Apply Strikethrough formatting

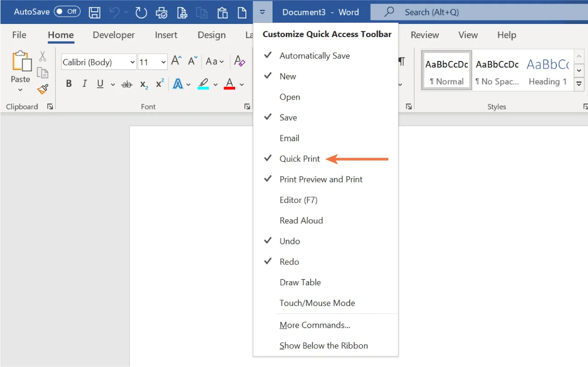point(127,84)
